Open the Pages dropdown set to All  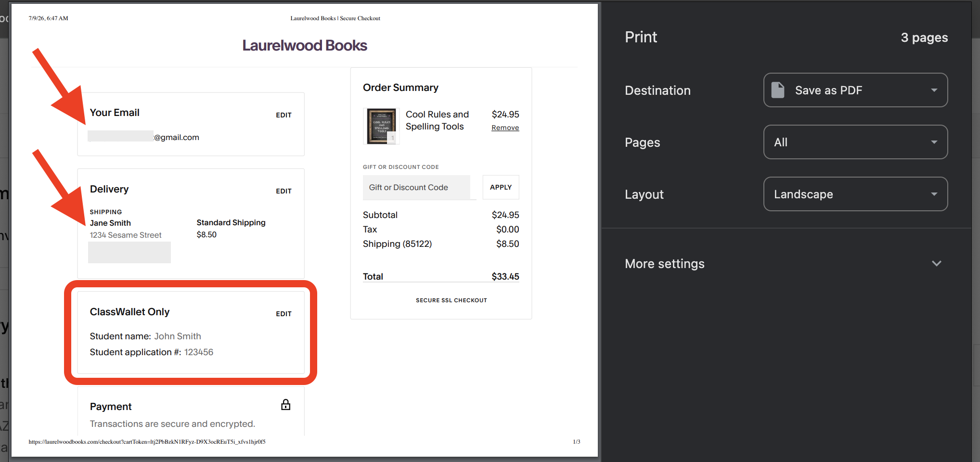click(x=855, y=142)
